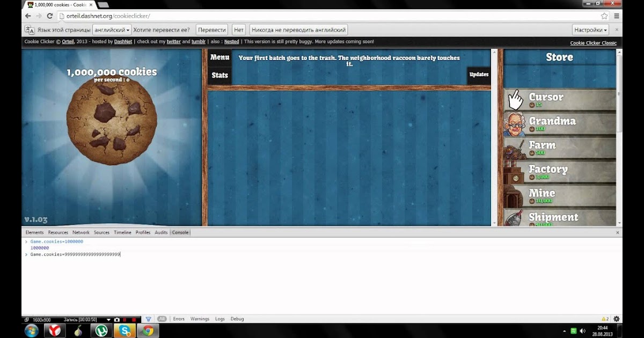
Task: Click the warnings count indicator in DevTools
Action: 605,319
